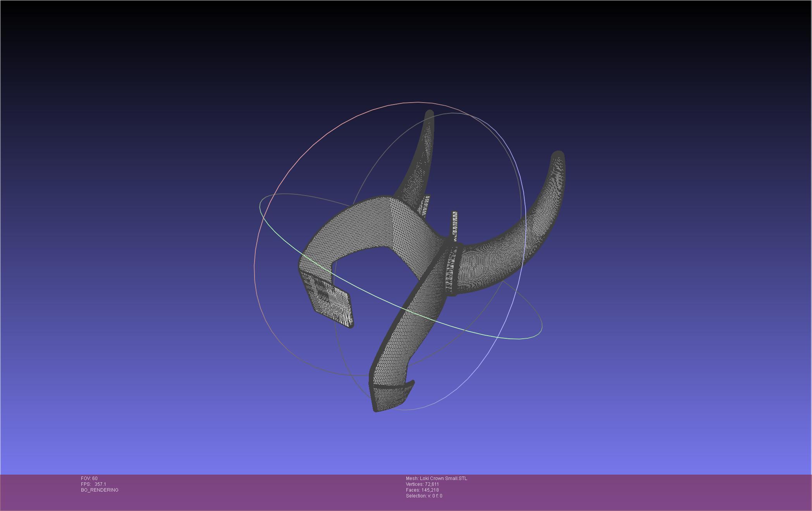Click the FOV: 60 readout

[x=89, y=478]
